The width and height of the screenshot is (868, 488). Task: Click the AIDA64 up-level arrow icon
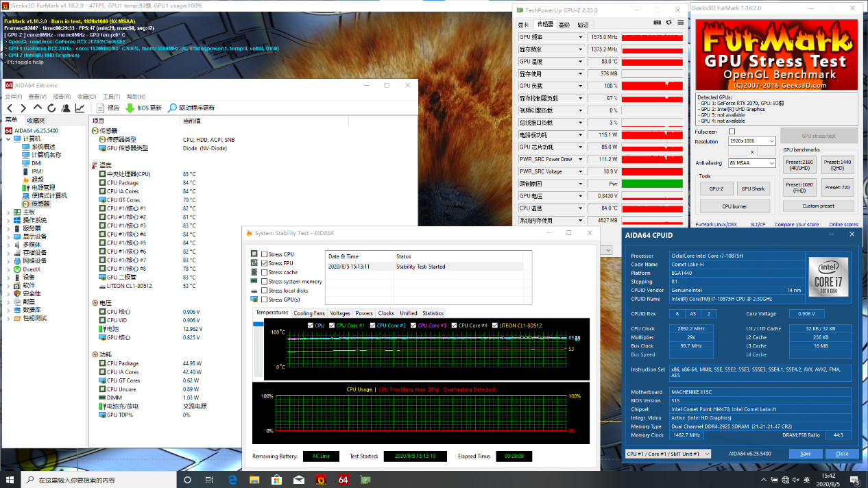click(x=38, y=108)
